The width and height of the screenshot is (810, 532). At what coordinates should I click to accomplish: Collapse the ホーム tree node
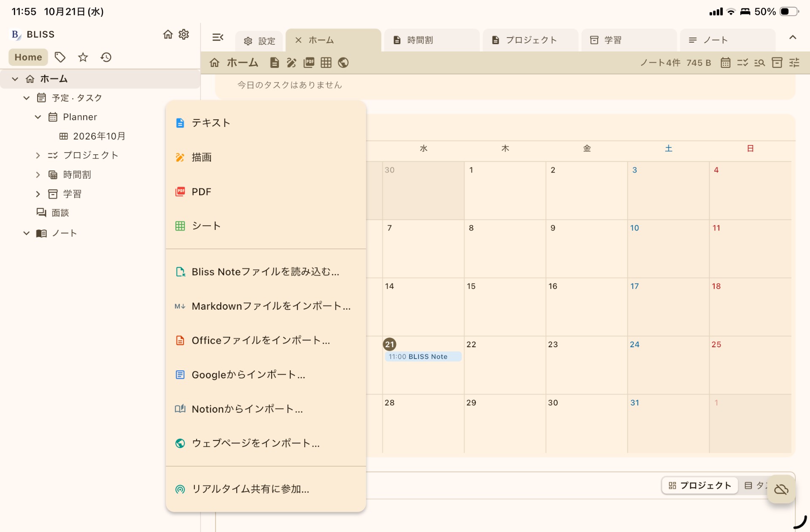(15, 79)
